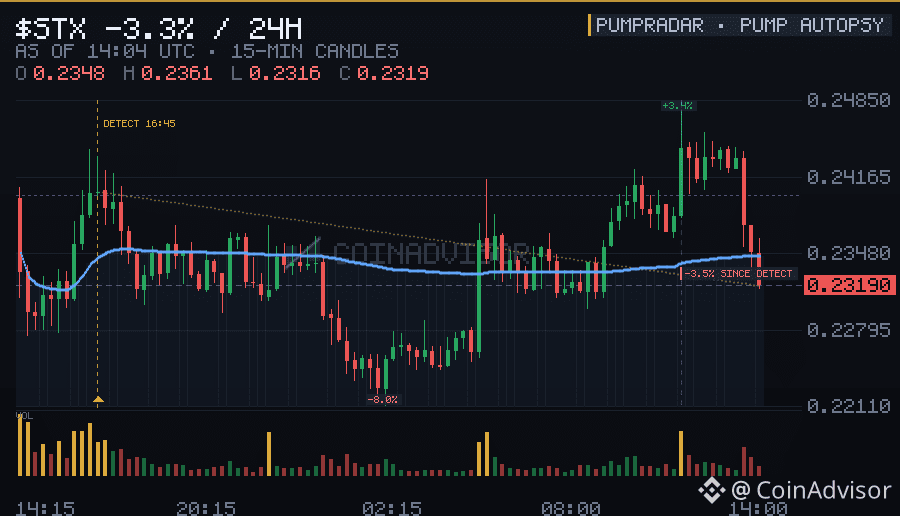Select the high value 0.2361
The height and width of the screenshot is (516, 900).
click(176, 73)
